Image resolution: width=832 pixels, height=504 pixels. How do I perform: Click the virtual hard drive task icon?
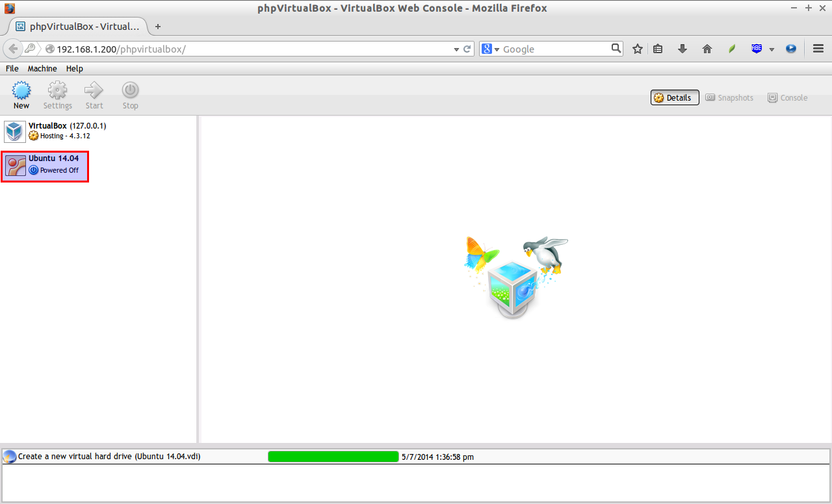(x=10, y=457)
